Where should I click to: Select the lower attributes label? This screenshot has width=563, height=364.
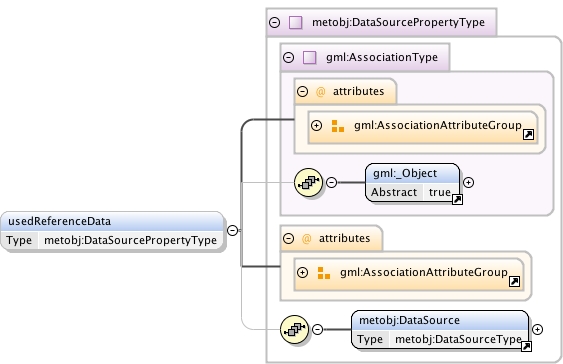pyautogui.click(x=344, y=238)
